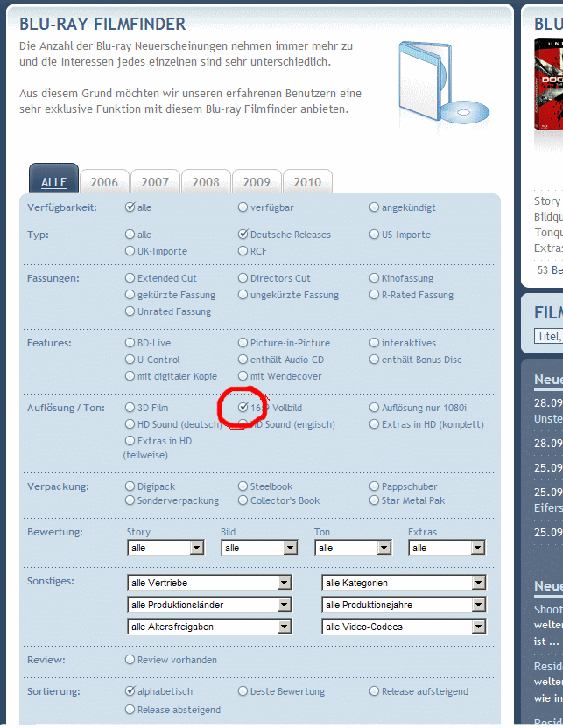
Task: Select verfügbar under Verfügbarkeit
Action: tap(243, 207)
